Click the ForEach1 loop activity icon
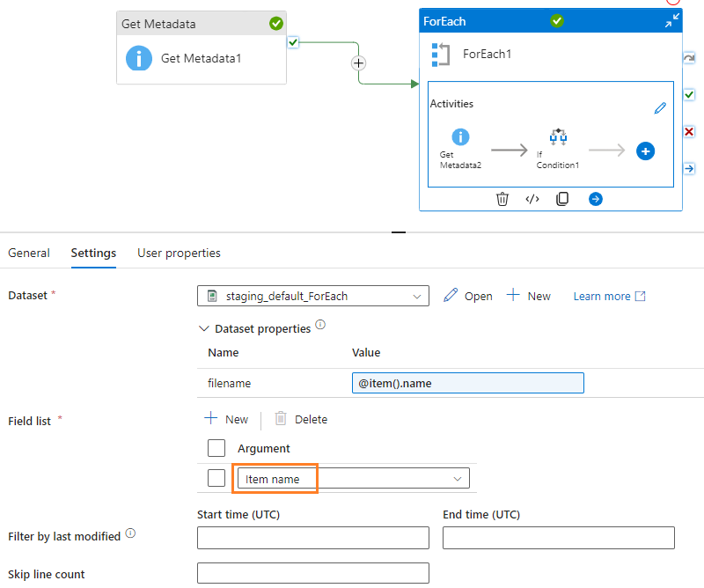Viewport: 704px width, 588px height. point(441,55)
